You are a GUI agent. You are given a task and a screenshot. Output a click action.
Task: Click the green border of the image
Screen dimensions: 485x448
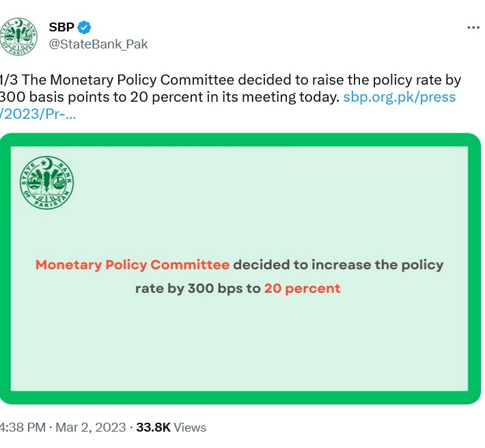[x=240, y=140]
